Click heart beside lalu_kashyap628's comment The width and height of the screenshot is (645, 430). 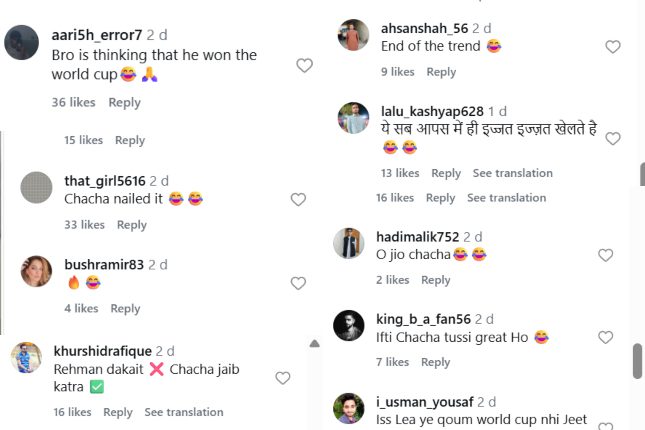613,139
